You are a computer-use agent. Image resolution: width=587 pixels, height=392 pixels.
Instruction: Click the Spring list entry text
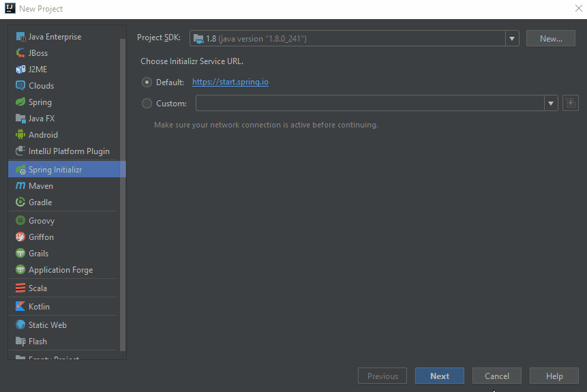click(40, 102)
